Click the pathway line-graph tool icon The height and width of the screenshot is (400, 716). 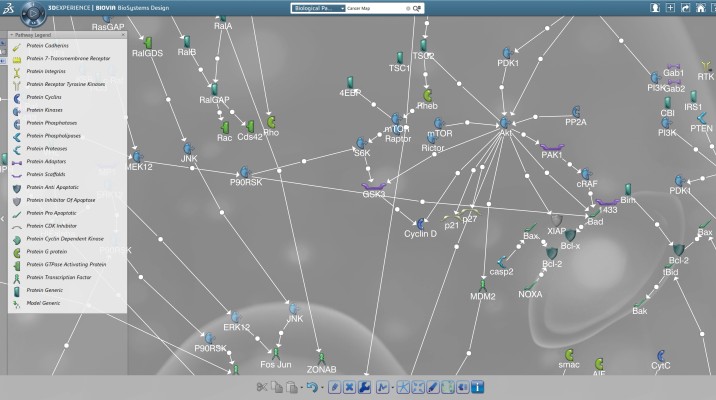[382, 387]
